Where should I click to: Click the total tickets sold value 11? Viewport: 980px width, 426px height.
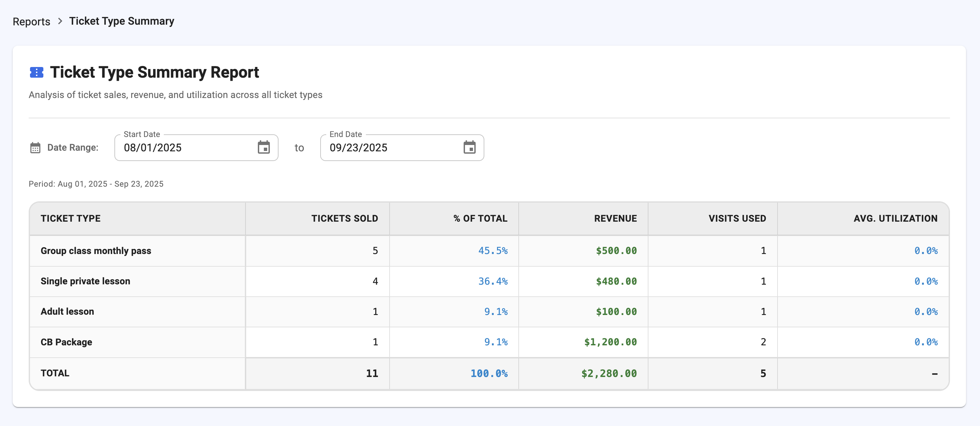coord(372,374)
